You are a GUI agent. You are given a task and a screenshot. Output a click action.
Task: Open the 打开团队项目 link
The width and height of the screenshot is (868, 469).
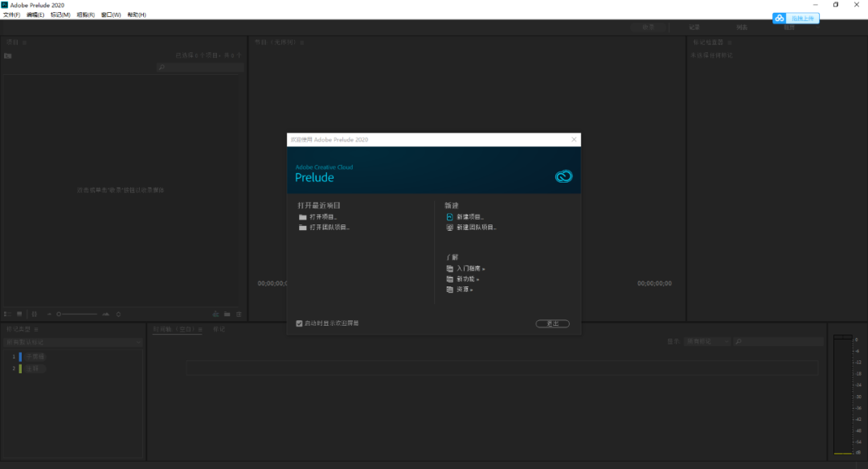tap(330, 228)
